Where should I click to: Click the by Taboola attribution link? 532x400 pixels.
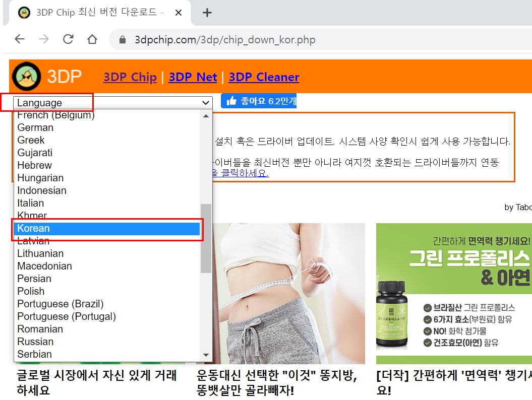(x=518, y=207)
